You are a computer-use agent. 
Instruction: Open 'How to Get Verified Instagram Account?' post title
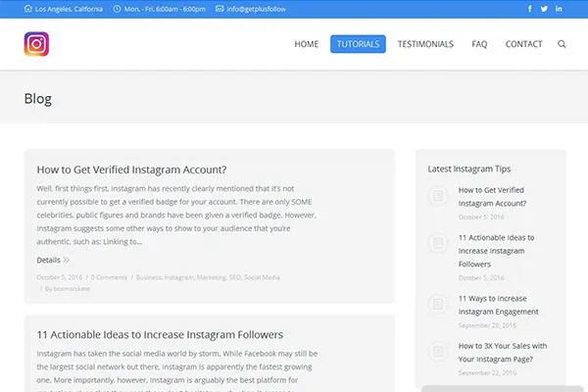click(x=131, y=170)
